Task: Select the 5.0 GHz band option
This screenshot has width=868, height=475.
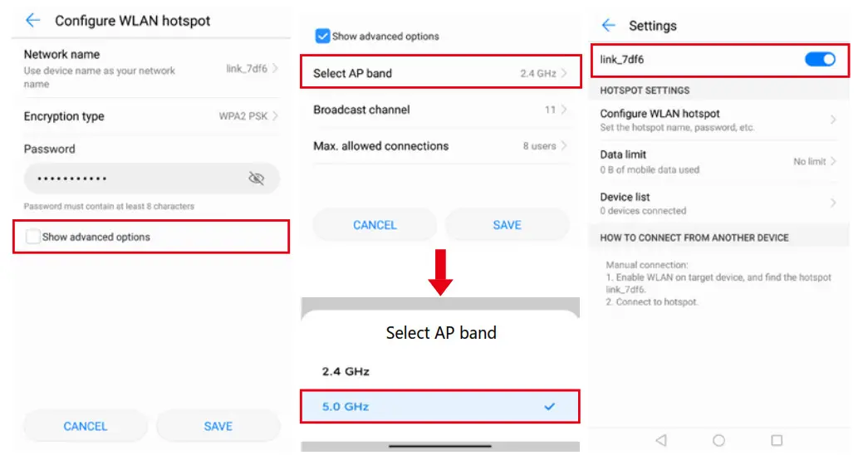Action: pyautogui.click(x=440, y=407)
